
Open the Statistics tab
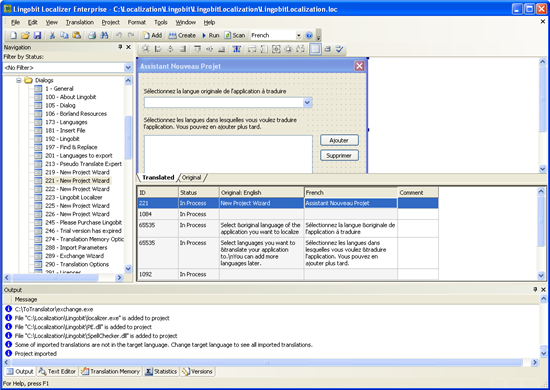(x=161, y=371)
